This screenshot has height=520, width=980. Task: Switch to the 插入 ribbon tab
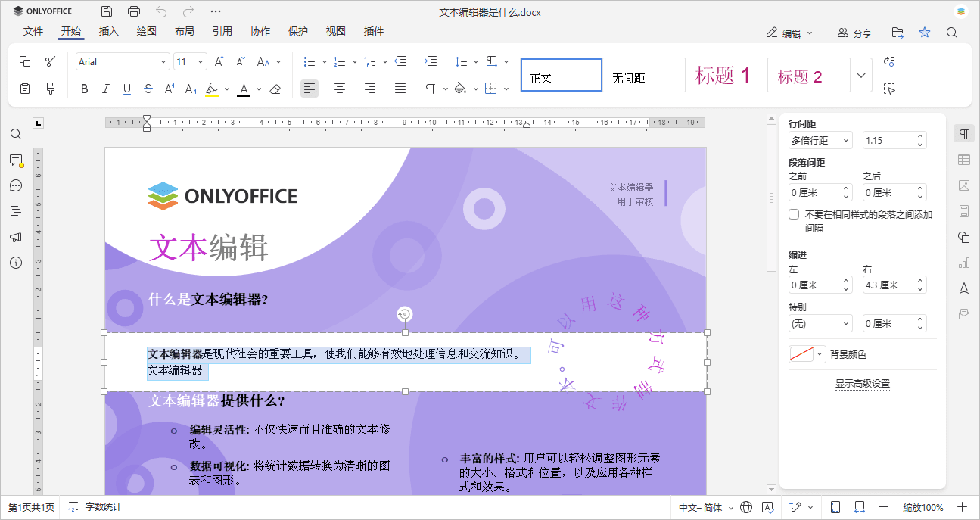coord(107,31)
